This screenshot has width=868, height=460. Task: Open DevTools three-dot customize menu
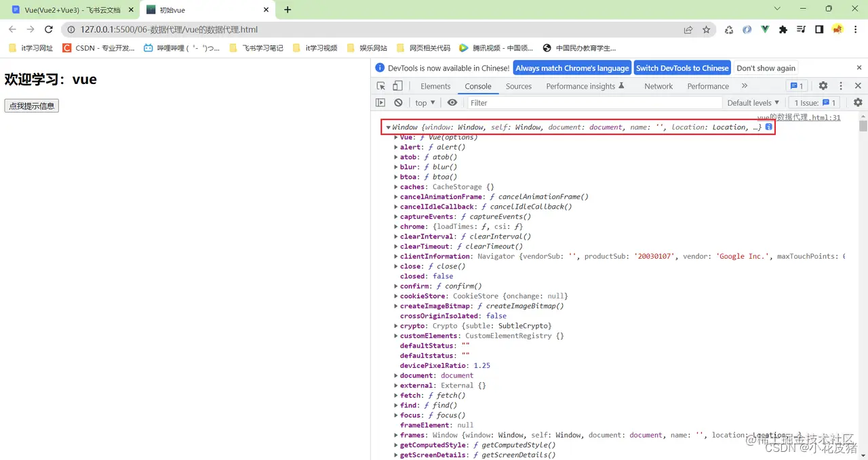[841, 86]
